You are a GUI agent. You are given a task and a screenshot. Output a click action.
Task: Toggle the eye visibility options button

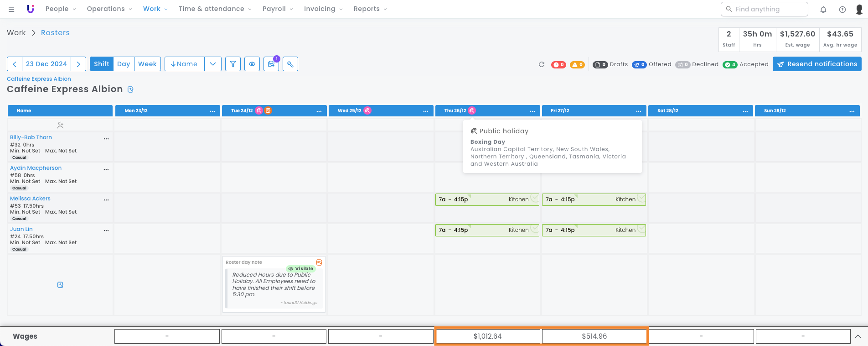(252, 64)
